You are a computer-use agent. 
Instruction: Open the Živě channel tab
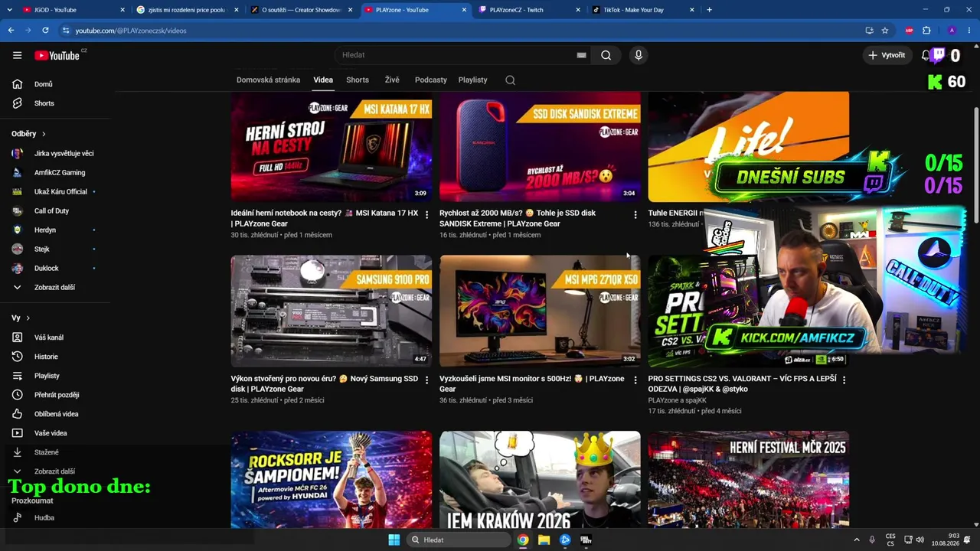point(392,80)
